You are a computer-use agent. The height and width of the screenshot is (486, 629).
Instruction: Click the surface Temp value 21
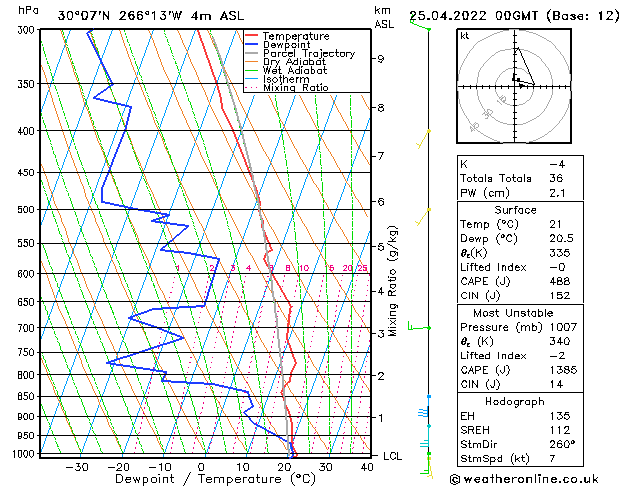point(556,224)
